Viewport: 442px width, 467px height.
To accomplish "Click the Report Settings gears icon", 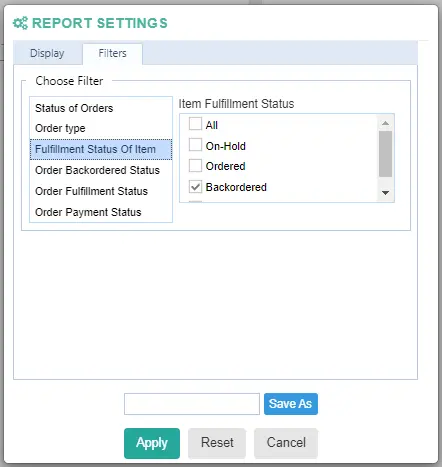I will [20, 23].
